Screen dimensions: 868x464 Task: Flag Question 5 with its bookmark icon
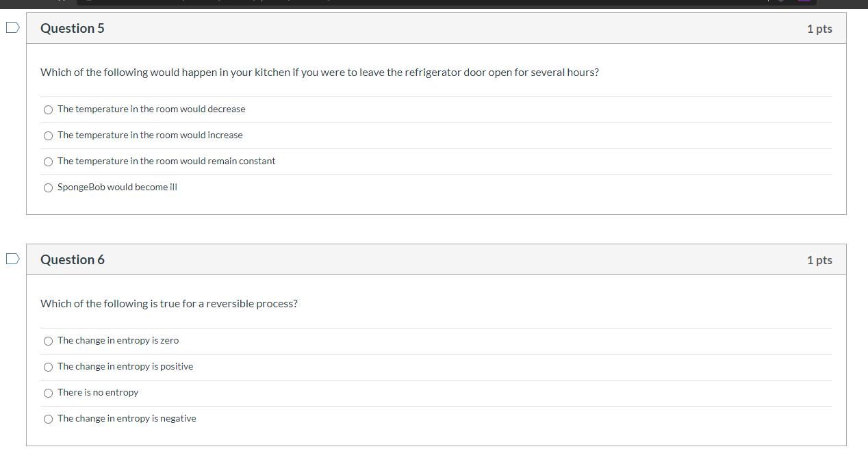click(12, 28)
